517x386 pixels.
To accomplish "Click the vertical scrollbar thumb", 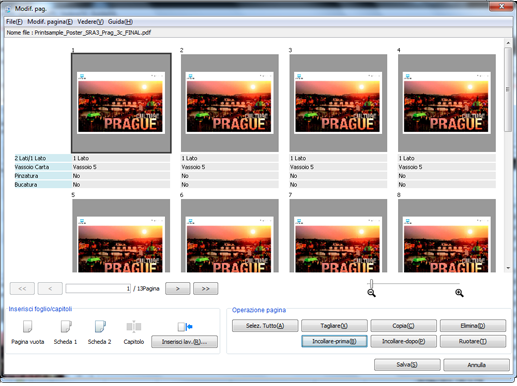I will (508, 89).
